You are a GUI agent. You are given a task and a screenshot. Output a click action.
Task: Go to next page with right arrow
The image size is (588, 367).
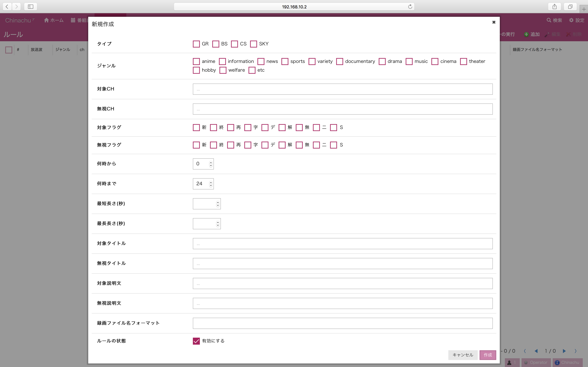564,351
